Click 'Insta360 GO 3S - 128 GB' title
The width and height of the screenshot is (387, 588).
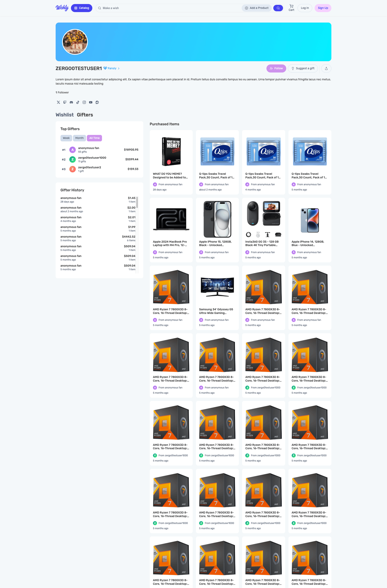pos(262,243)
